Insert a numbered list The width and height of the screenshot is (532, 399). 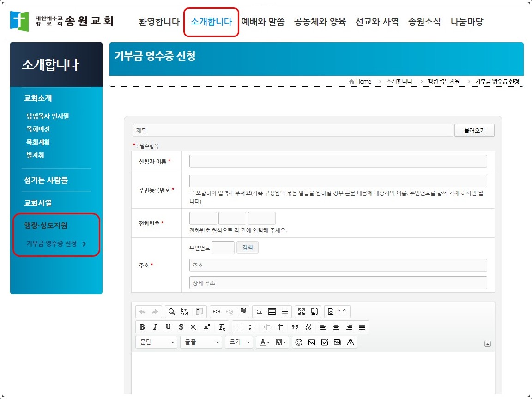(239, 327)
